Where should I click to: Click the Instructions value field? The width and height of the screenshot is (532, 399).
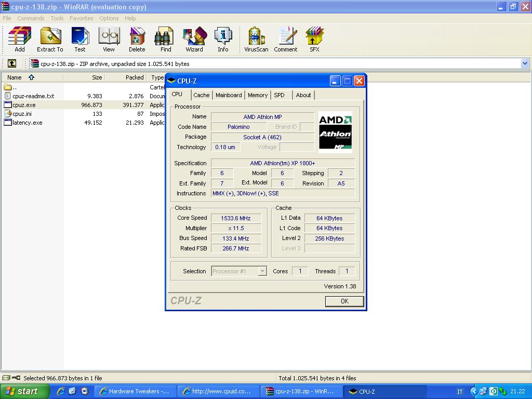tap(283, 193)
